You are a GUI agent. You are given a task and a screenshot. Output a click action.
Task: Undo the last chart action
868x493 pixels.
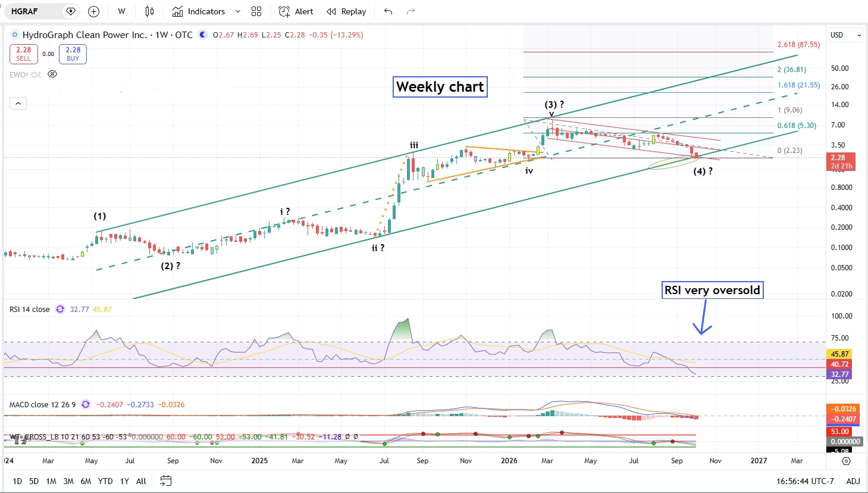388,11
